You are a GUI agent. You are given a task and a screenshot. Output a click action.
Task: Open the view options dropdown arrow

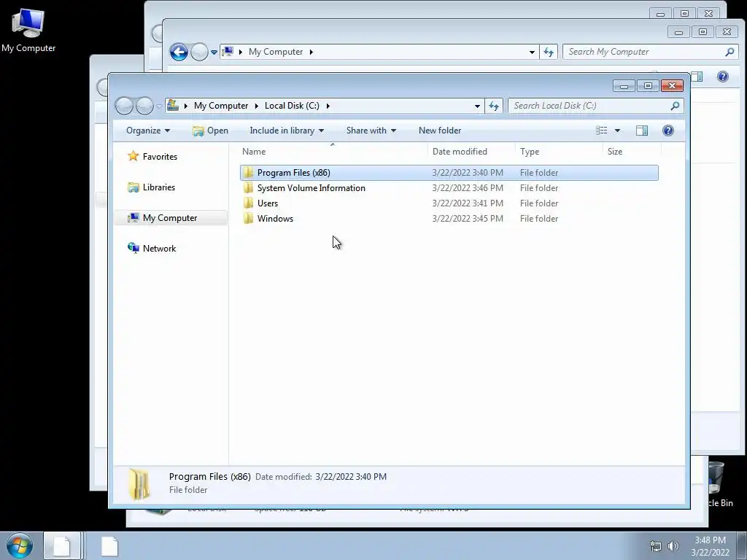[617, 131]
